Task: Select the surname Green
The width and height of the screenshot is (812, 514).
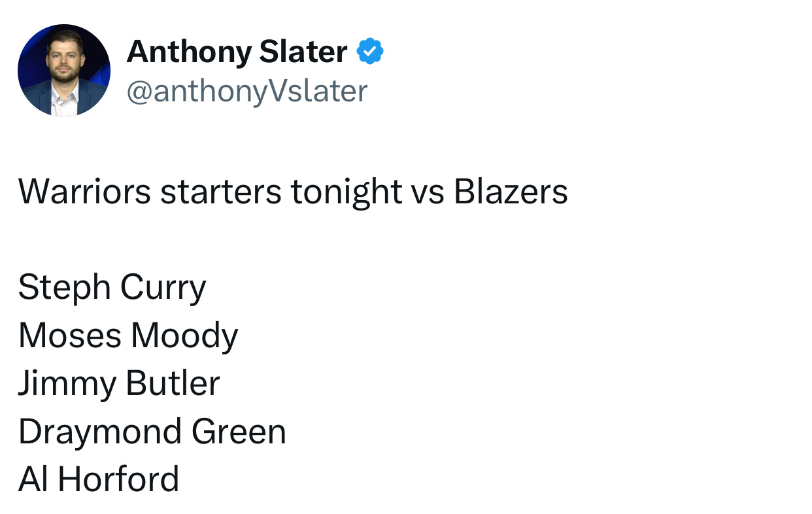Action: [239, 432]
